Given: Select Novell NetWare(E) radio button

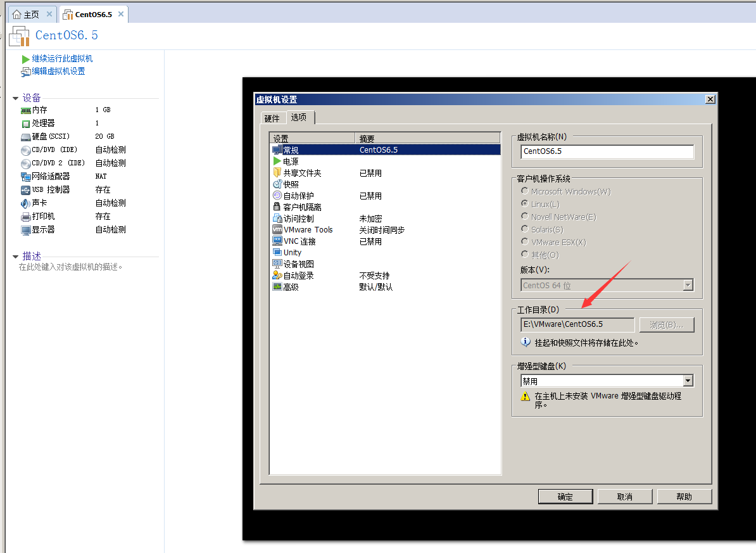Looking at the screenshot, I should click(524, 216).
